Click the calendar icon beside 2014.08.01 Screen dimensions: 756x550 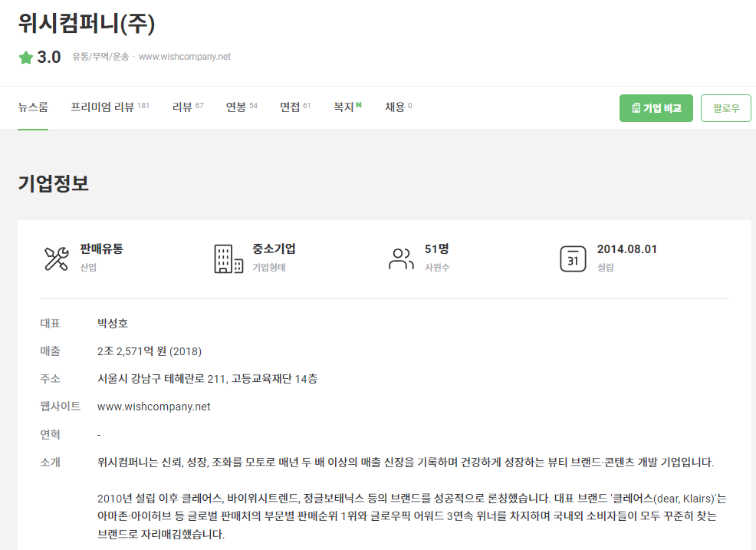click(x=573, y=259)
